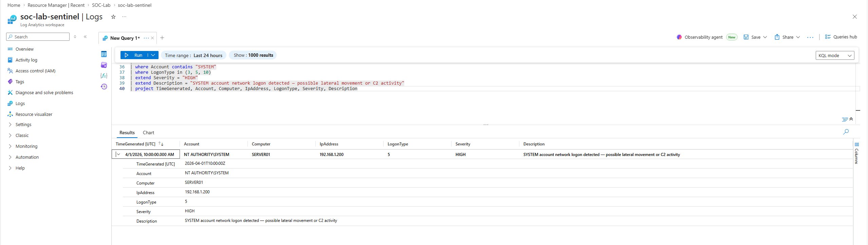Run the query
The image size is (868, 245).
[x=134, y=55]
